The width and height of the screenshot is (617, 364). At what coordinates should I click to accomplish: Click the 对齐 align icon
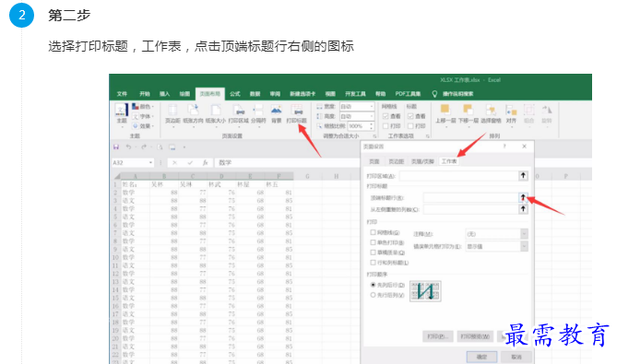coord(511,114)
